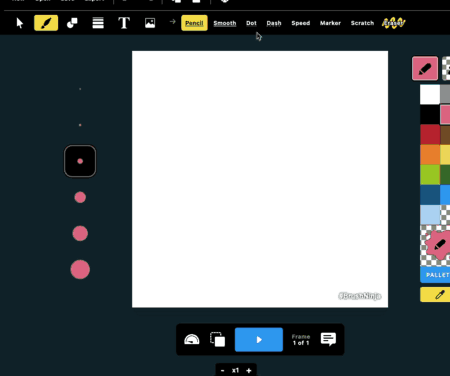Zoom in with the plus button
Image resolution: width=450 pixels, height=376 pixels.
[249, 371]
